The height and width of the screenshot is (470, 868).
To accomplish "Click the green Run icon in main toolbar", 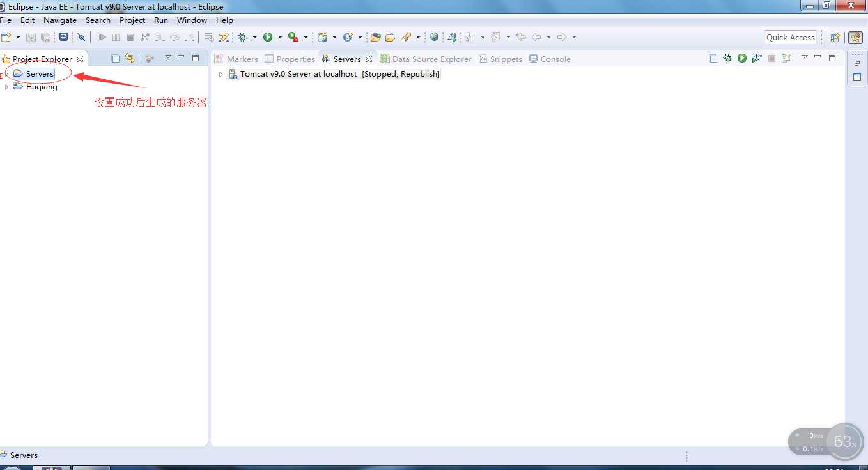I will pos(268,37).
